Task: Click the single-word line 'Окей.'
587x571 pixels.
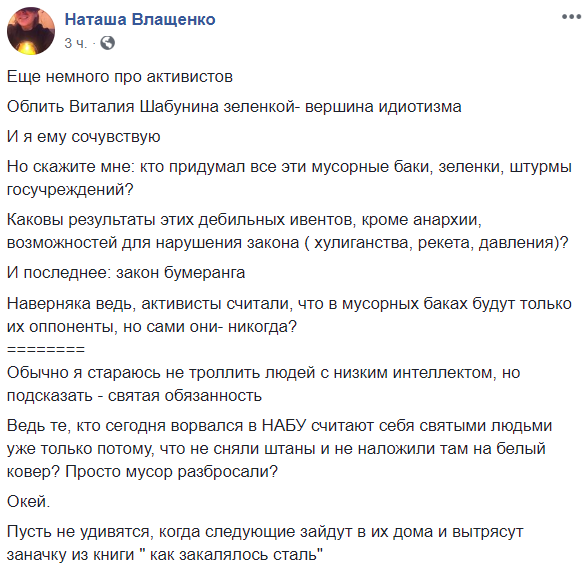Action: pyautogui.click(x=28, y=501)
